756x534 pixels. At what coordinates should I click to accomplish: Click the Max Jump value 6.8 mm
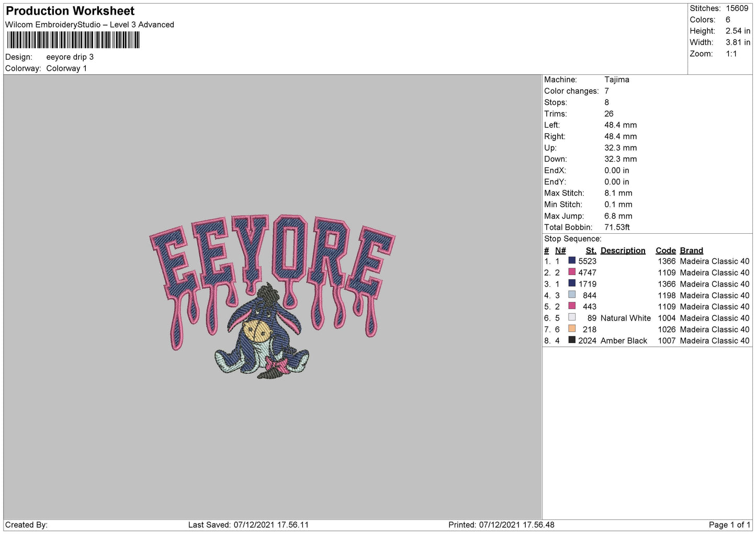coord(618,216)
